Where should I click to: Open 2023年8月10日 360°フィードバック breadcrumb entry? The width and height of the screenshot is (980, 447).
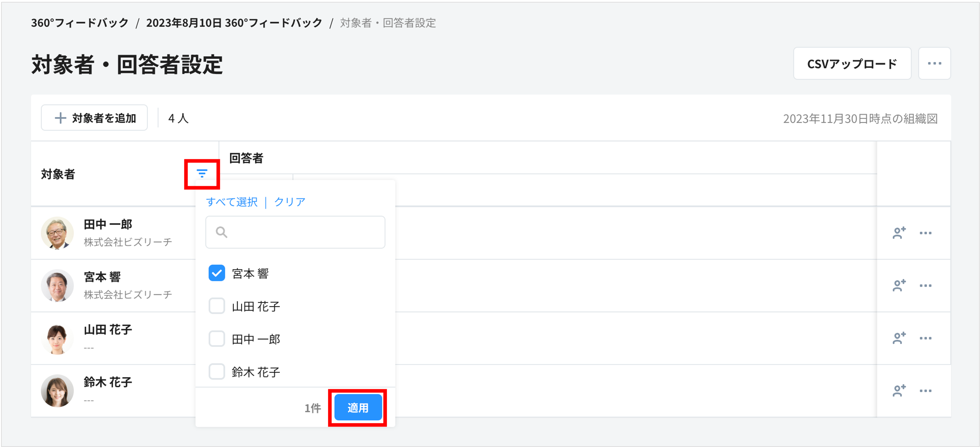tap(233, 23)
